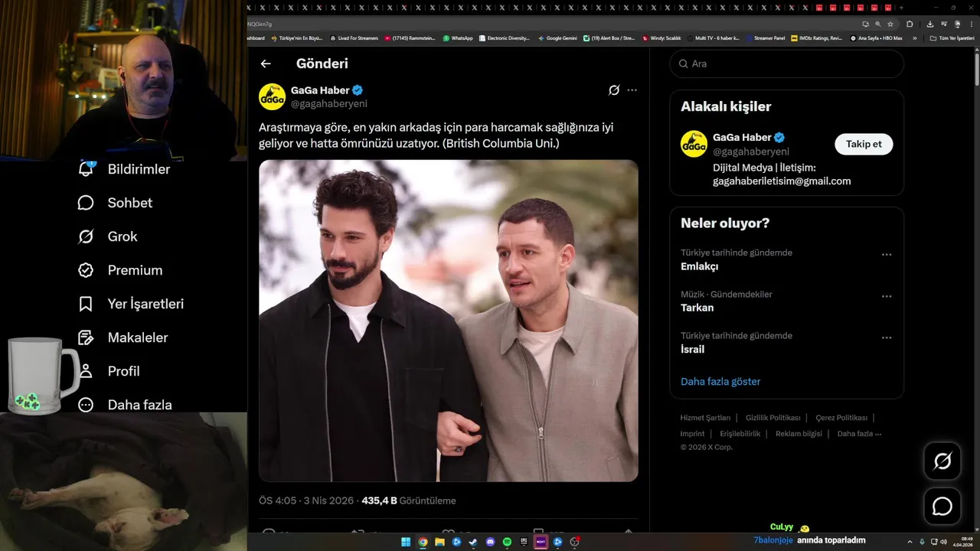Open Chrome from the taskbar
Image resolution: width=980 pixels, height=551 pixels.
pos(423,542)
